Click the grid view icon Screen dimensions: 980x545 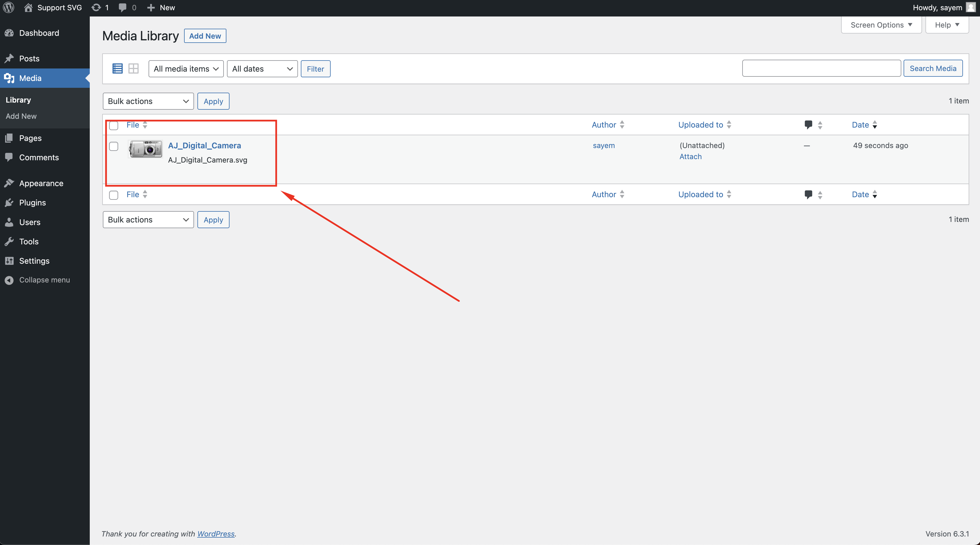[x=133, y=68]
